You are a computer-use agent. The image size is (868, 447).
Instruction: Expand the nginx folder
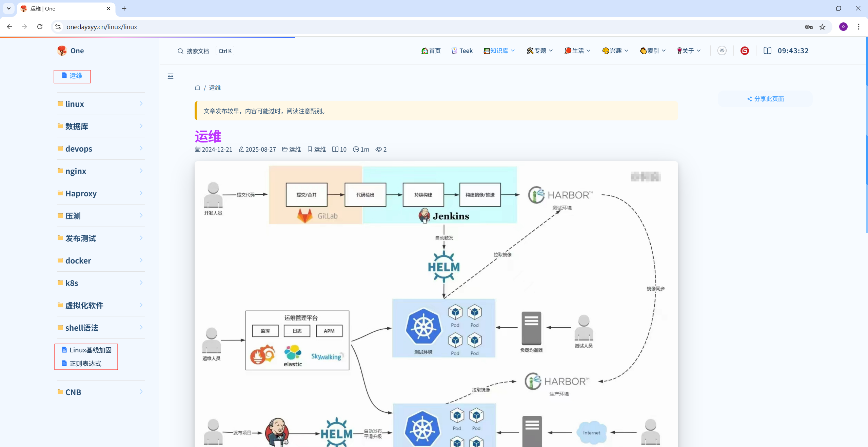click(x=101, y=171)
